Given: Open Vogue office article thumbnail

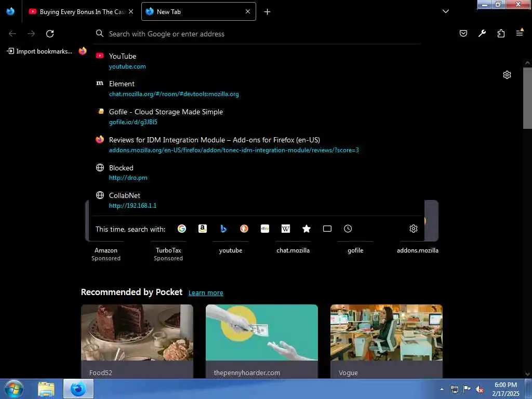Looking at the screenshot, I should click(387, 332).
